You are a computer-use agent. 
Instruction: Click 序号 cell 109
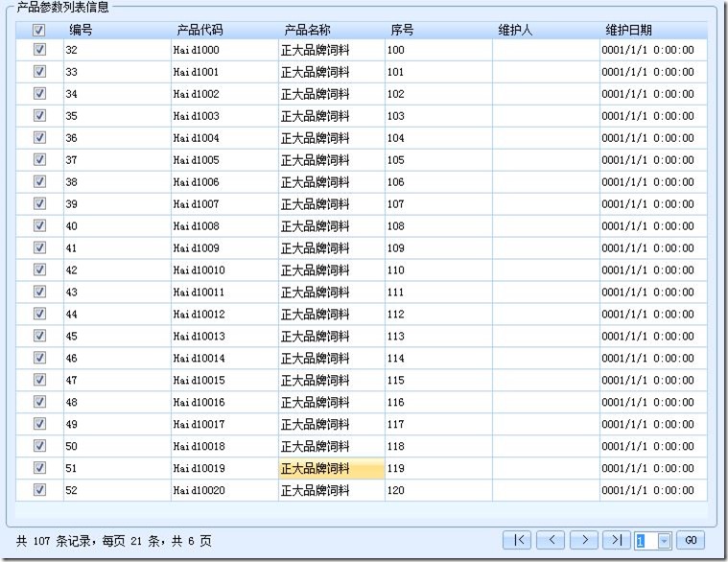tap(438, 247)
